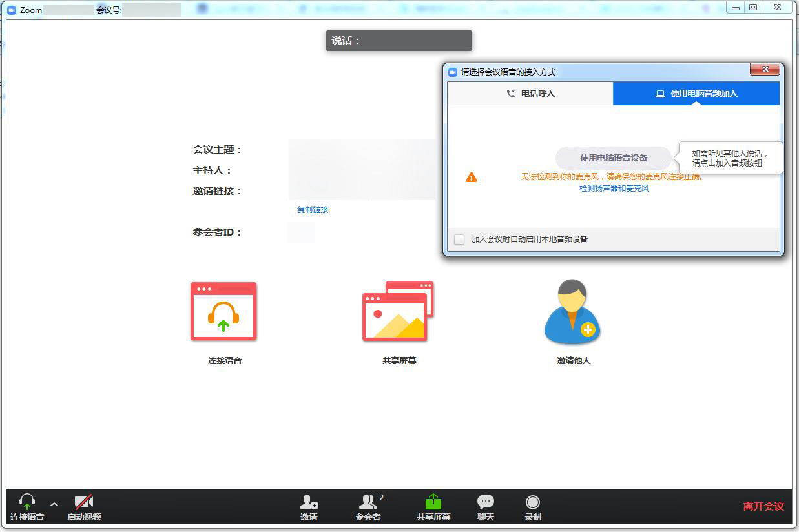The image size is (799, 532).
Task: Select the 使用电脑音频加入 tab
Action: click(696, 94)
